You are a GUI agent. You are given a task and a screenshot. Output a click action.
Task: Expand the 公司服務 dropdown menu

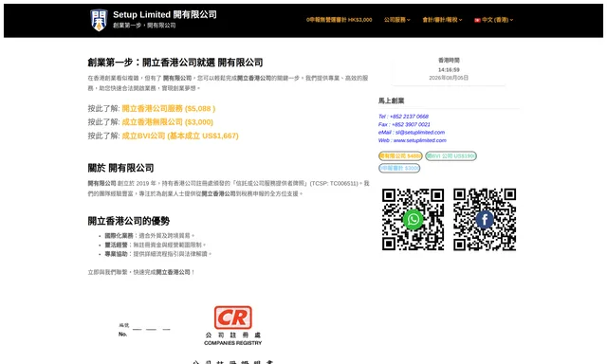pyautogui.click(x=396, y=20)
